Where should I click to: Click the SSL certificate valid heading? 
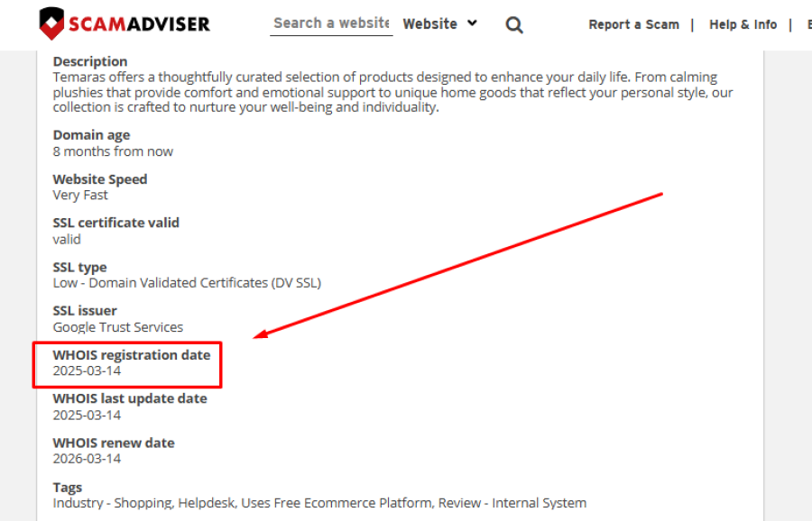[x=115, y=223]
